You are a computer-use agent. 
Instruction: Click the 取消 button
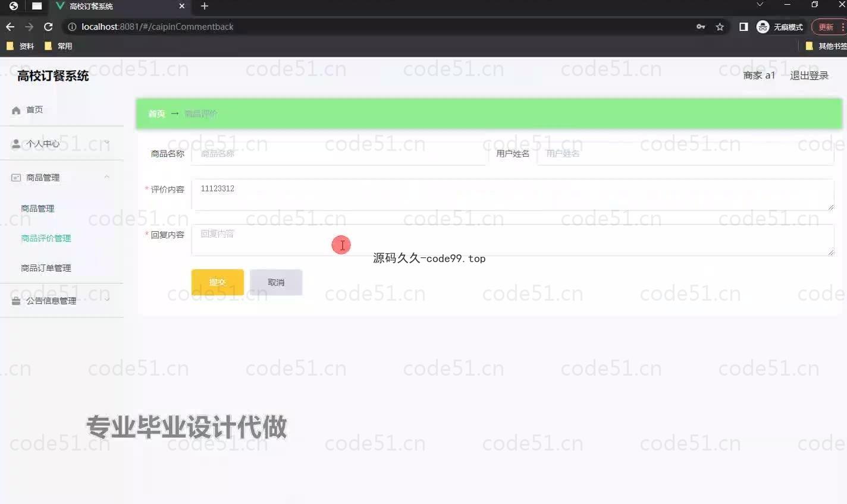[x=276, y=282]
